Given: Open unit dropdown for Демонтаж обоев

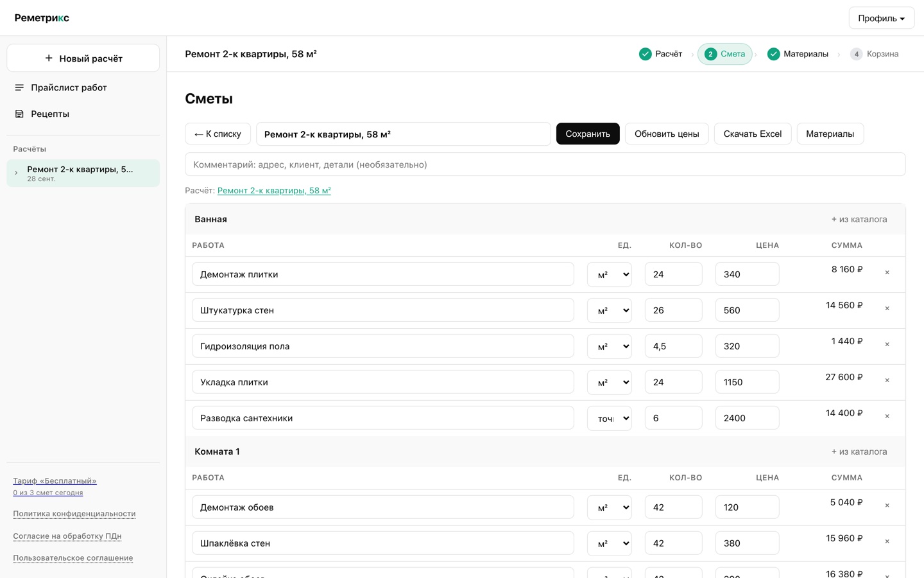Looking at the screenshot, I should coord(610,507).
